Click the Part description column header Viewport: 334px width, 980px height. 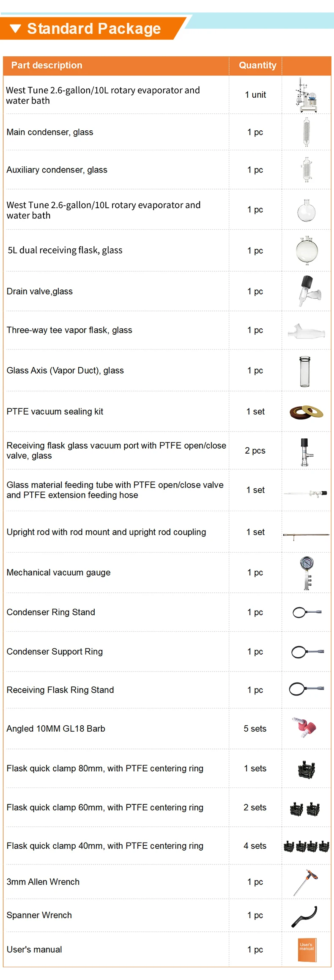pyautogui.click(x=47, y=65)
